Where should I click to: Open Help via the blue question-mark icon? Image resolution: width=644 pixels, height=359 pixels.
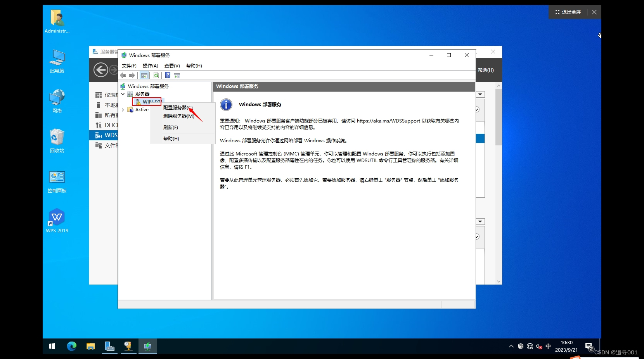(x=168, y=76)
